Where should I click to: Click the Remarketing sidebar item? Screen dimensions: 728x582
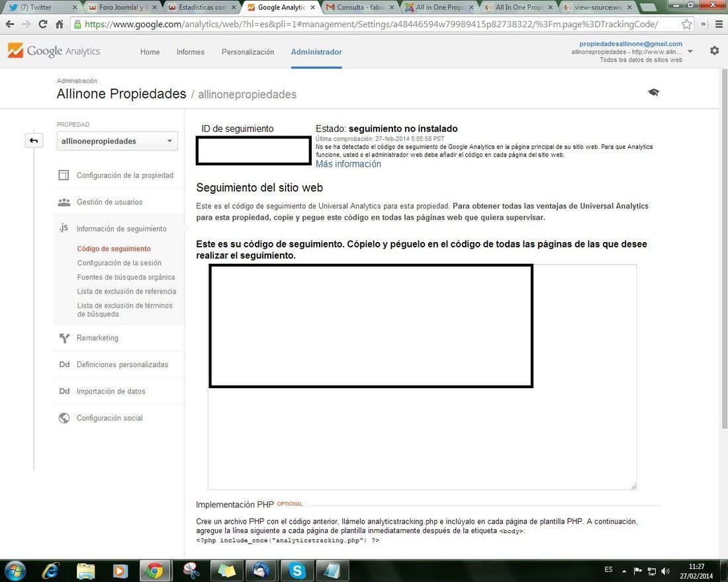(x=97, y=338)
